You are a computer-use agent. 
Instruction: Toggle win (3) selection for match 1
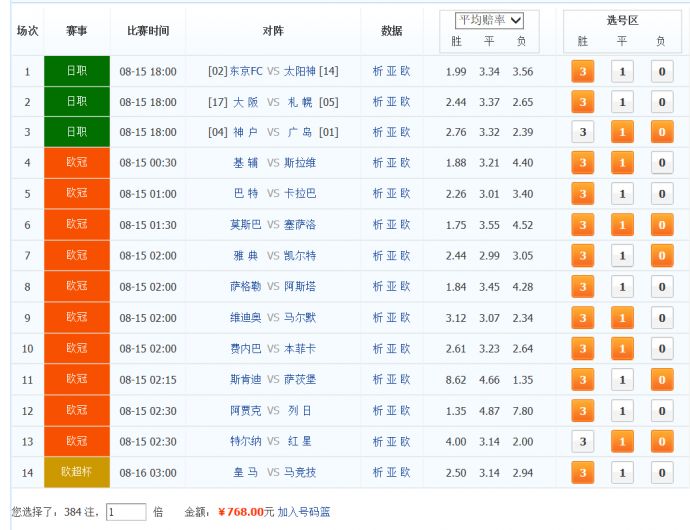pyautogui.click(x=582, y=71)
